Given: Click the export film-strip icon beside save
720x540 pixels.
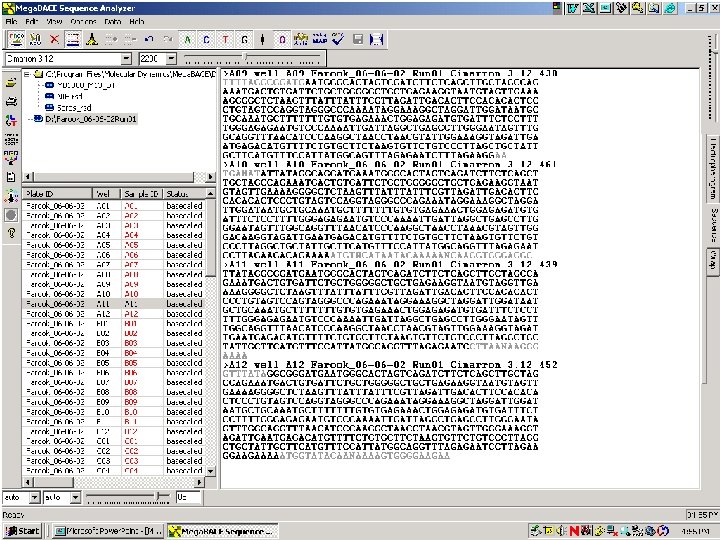Looking at the screenshot, I should point(377,39).
